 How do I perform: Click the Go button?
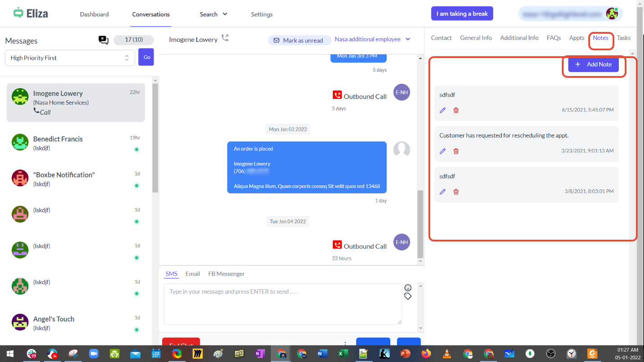pos(146,57)
